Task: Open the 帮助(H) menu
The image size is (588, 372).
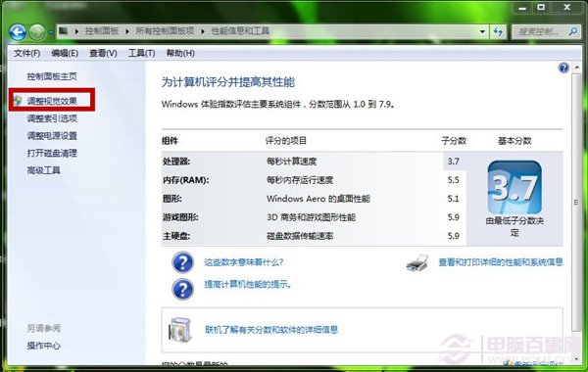Action: 180,53
